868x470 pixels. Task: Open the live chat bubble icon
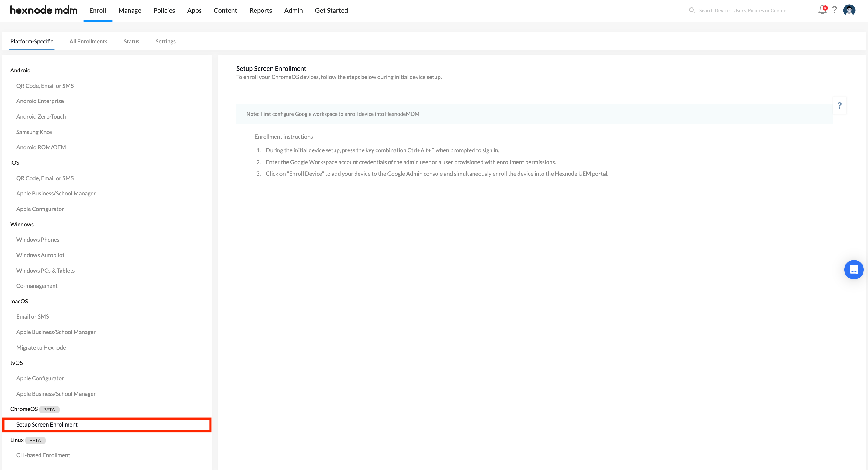853,270
